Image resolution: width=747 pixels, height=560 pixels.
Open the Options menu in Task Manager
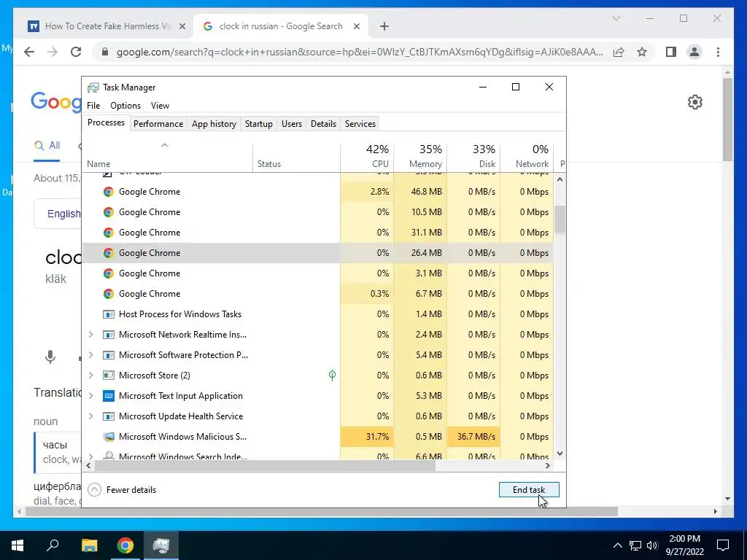[x=125, y=106]
